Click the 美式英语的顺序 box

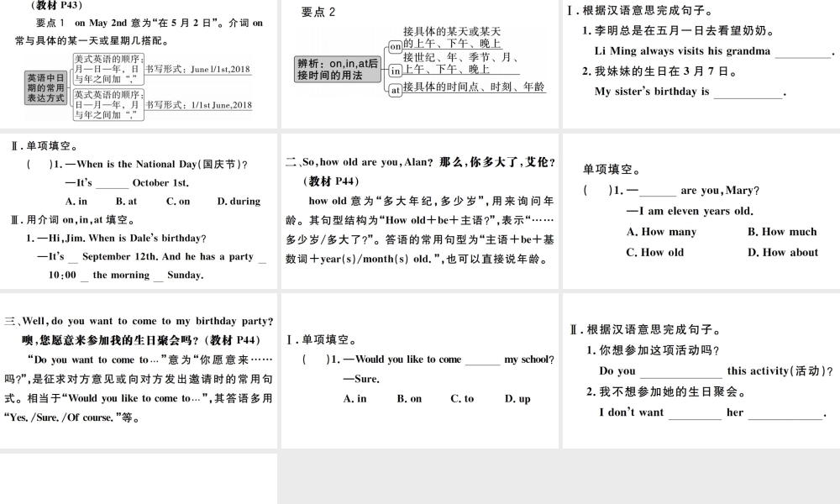(108, 69)
